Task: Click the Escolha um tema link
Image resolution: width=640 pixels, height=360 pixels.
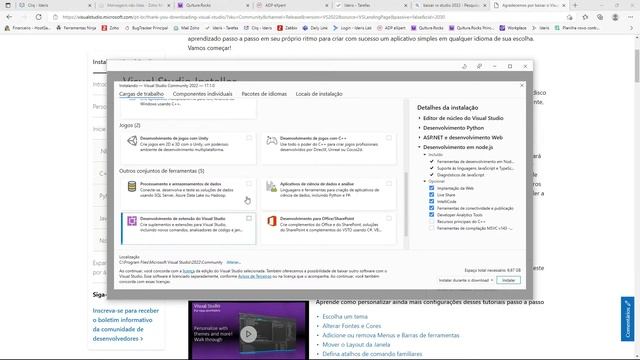Action: (x=345, y=316)
